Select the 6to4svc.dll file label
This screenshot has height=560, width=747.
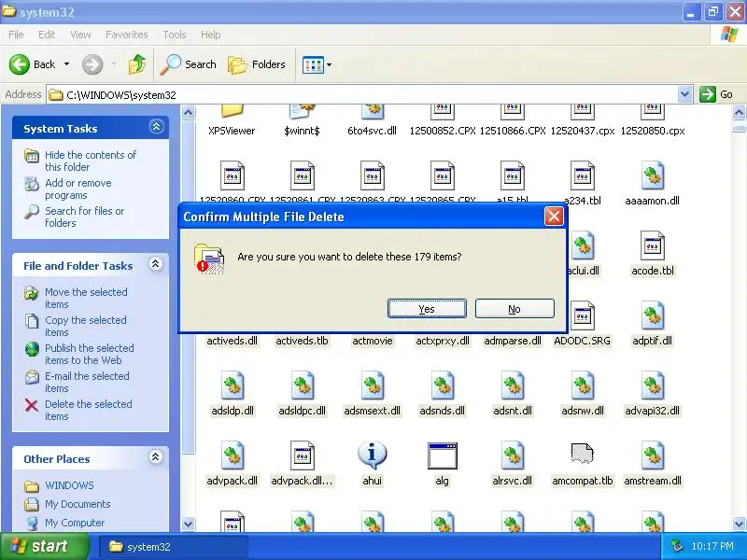[372, 131]
